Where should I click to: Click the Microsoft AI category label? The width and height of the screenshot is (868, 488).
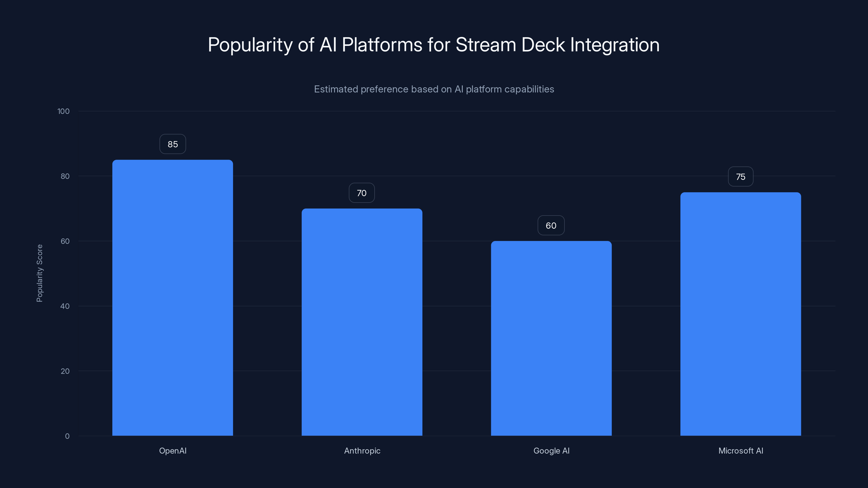click(741, 451)
